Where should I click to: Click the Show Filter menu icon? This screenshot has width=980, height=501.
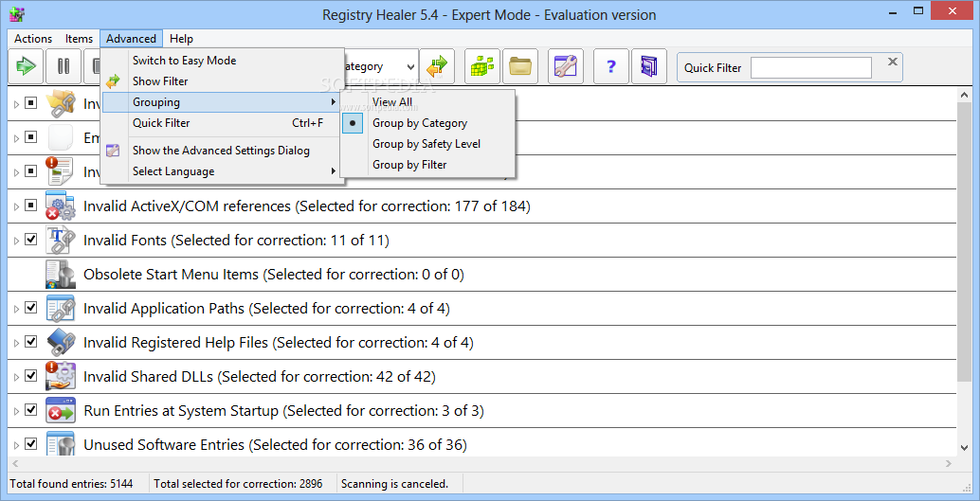[x=113, y=81]
